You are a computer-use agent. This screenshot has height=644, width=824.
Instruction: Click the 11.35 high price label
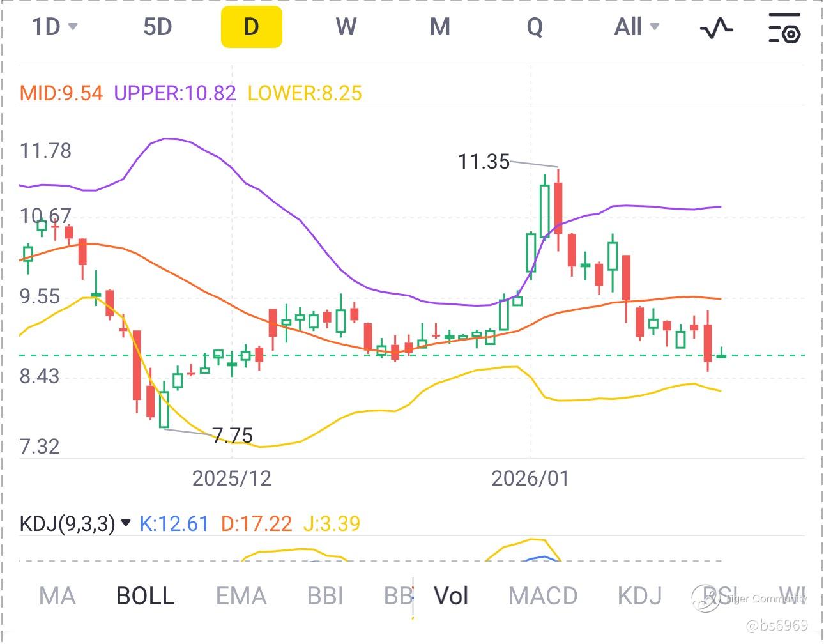click(484, 162)
